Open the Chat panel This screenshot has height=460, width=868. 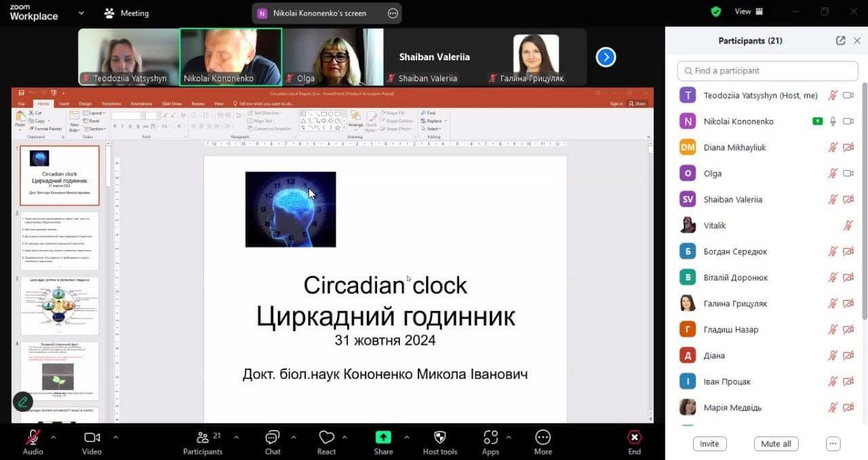click(273, 438)
